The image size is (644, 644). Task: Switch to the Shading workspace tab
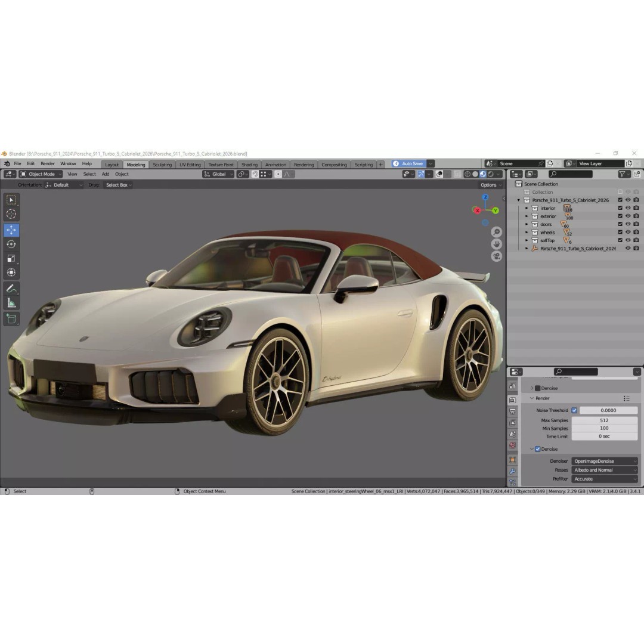tap(249, 165)
